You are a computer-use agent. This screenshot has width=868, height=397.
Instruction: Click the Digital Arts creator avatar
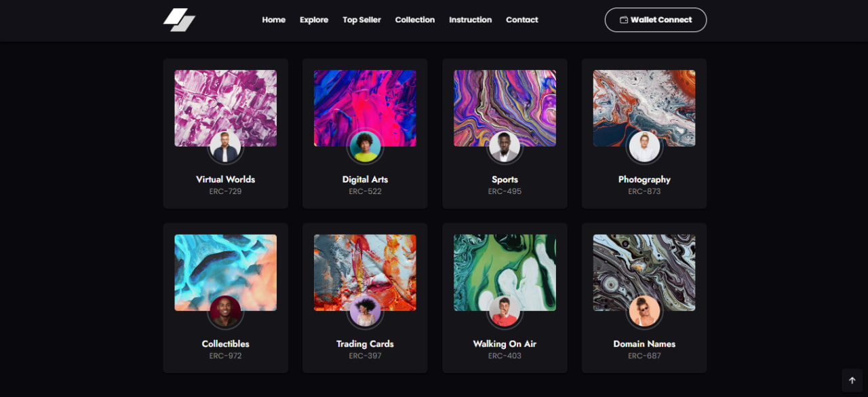[365, 147]
